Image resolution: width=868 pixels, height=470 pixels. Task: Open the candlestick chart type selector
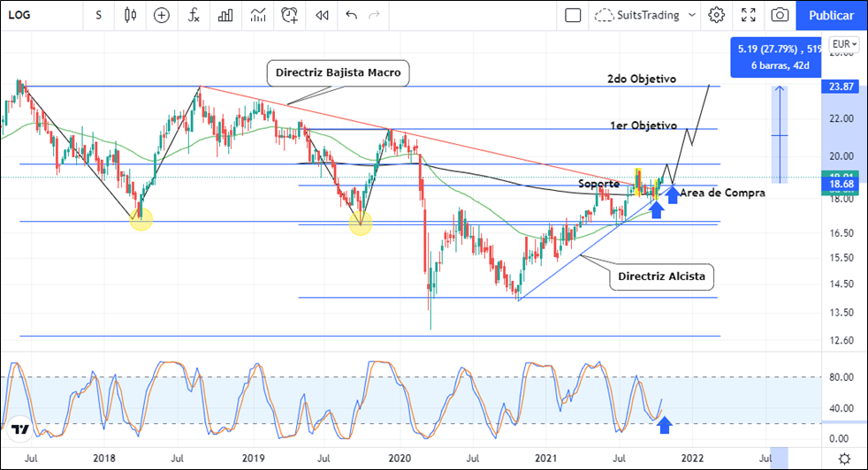click(x=131, y=15)
